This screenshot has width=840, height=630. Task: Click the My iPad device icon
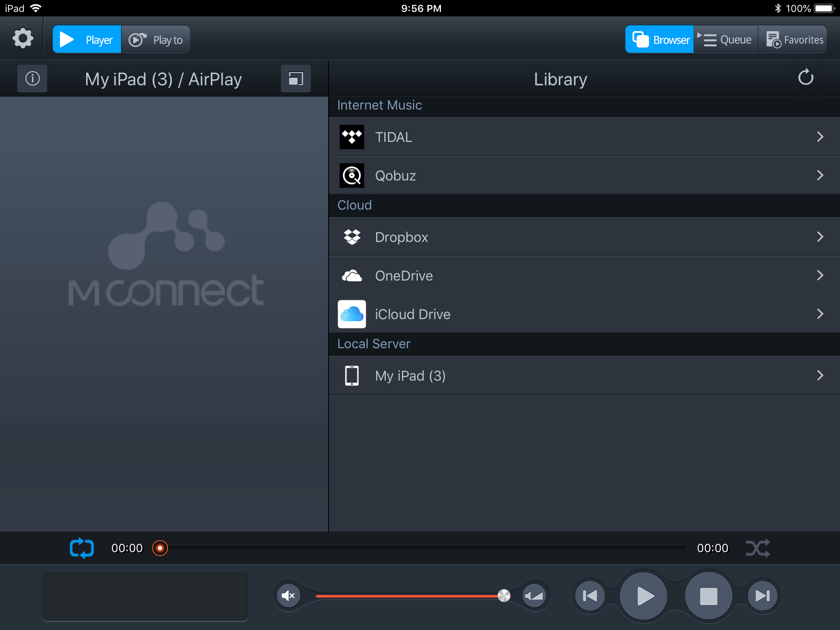(352, 376)
